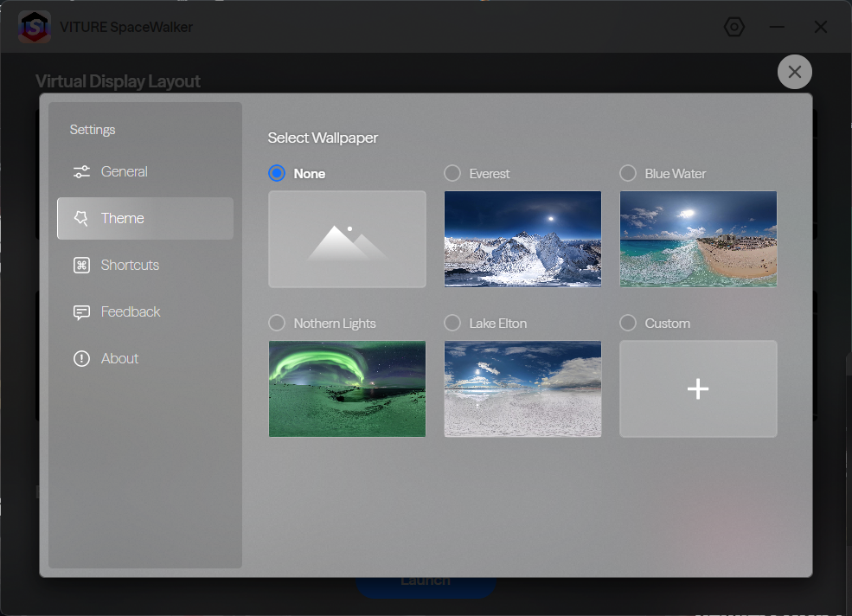
Task: Open settings via hexagon gear icon
Action: click(x=734, y=27)
